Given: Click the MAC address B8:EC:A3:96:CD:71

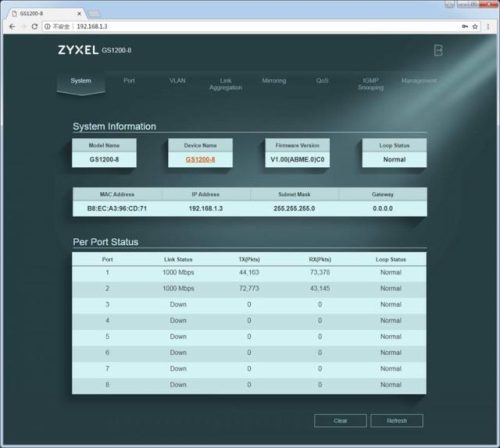Looking at the screenshot, I should pyautogui.click(x=117, y=208).
